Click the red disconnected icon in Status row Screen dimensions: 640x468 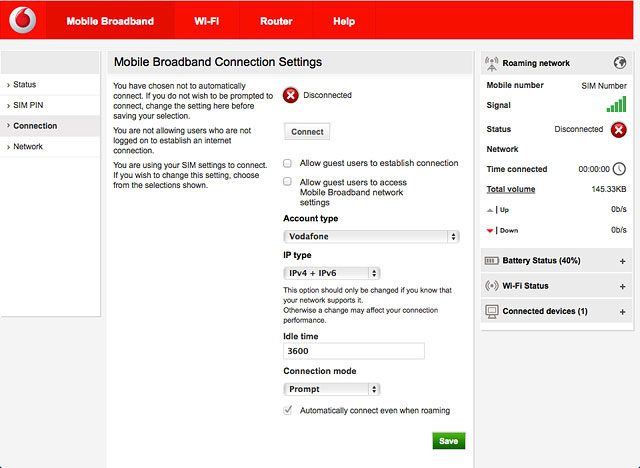pos(618,130)
